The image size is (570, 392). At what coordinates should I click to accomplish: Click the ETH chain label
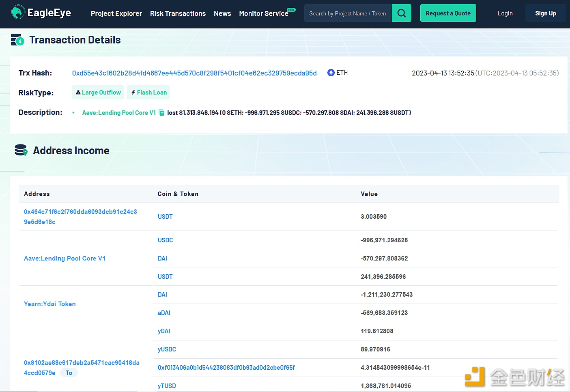tap(342, 73)
